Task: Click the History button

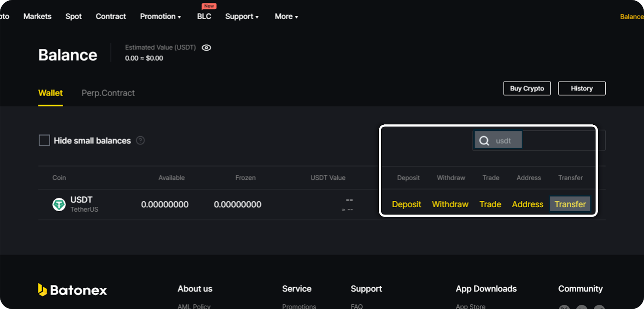Action: pos(582,88)
